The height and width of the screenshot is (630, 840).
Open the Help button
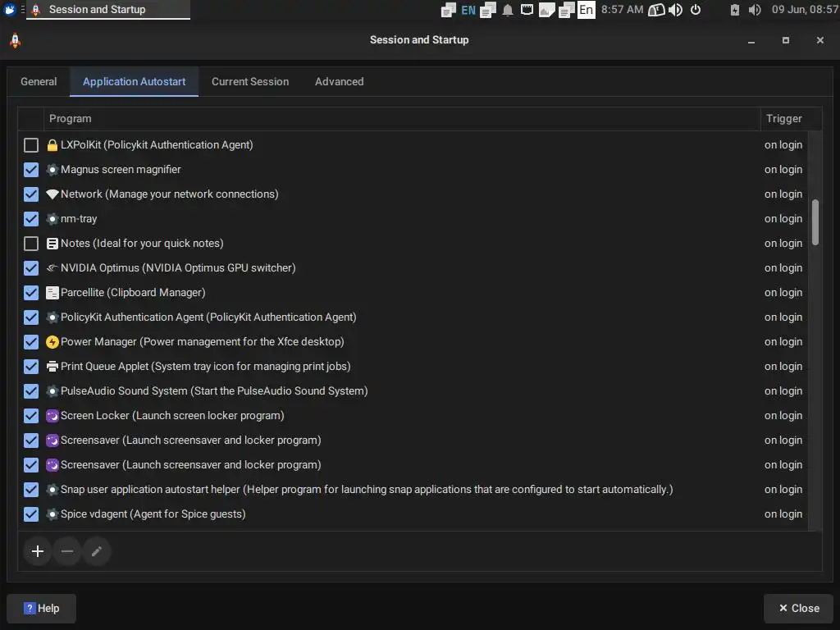click(41, 609)
